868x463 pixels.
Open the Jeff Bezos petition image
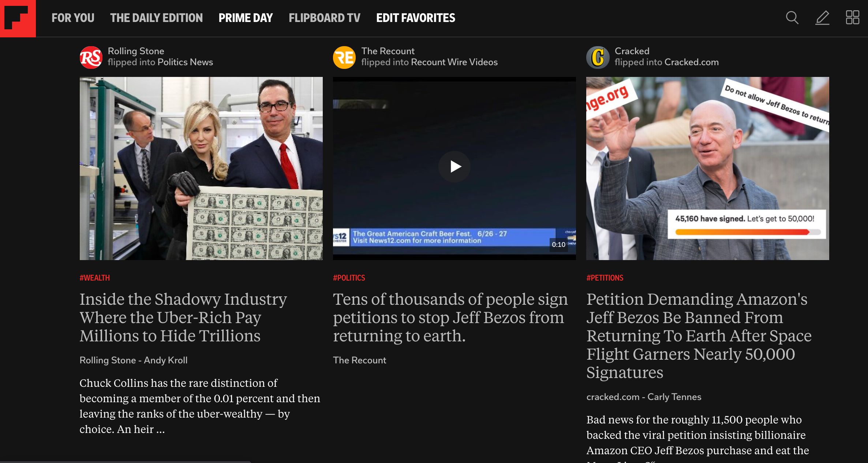[x=708, y=168]
